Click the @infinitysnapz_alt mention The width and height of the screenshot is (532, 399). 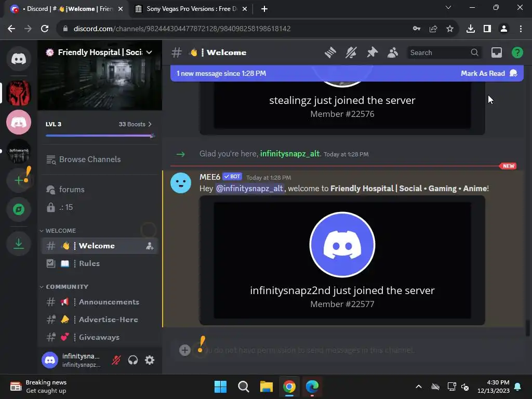[249, 188]
